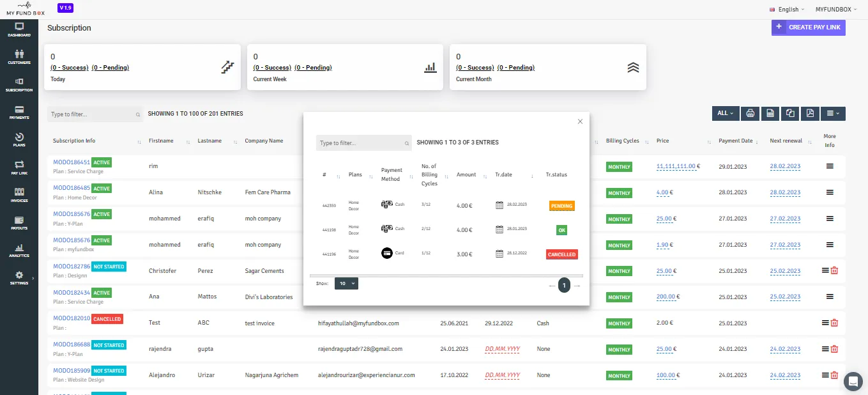
Task: Open Subscription section in sidebar
Action: coord(19,84)
